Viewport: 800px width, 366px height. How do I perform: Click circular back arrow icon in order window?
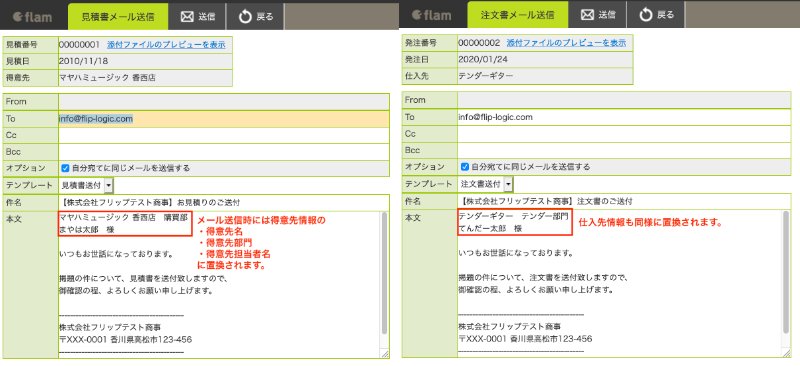(x=646, y=15)
